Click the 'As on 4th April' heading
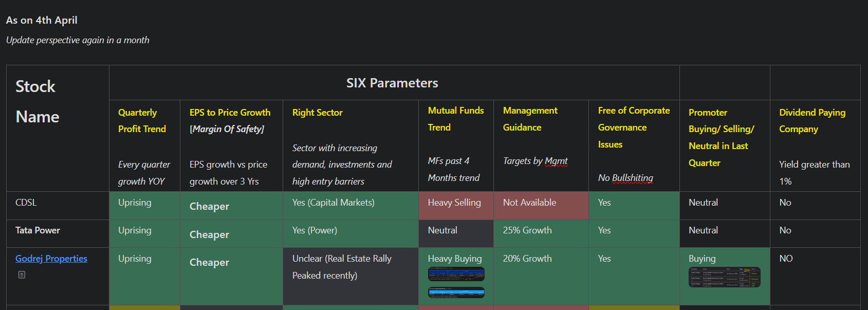 [x=42, y=20]
